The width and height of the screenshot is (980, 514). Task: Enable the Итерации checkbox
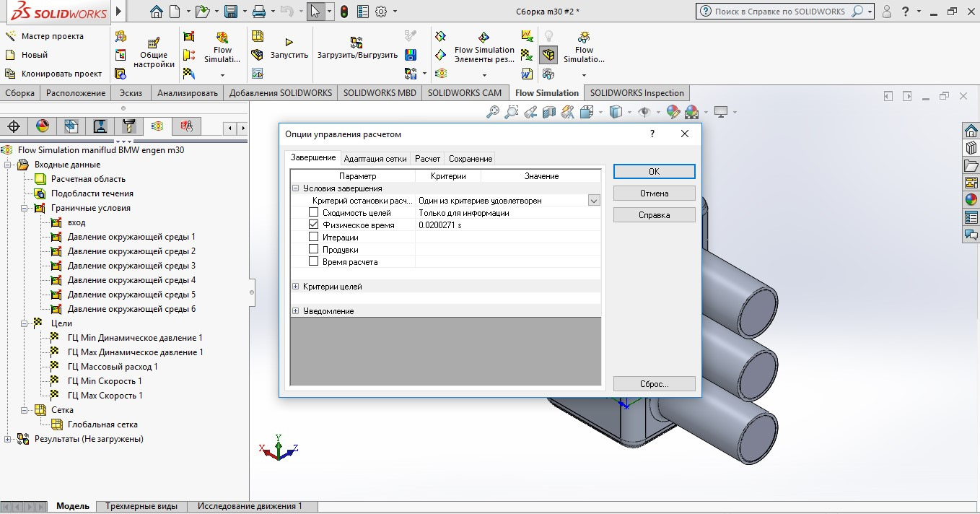(313, 238)
